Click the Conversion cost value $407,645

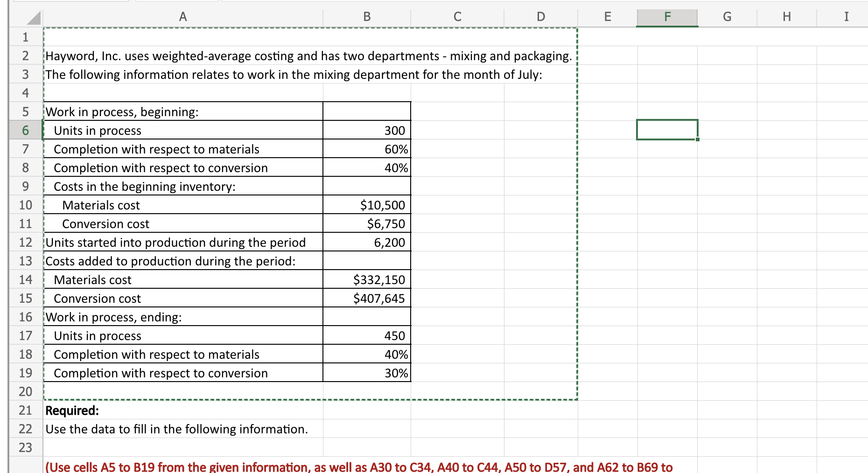click(x=366, y=298)
